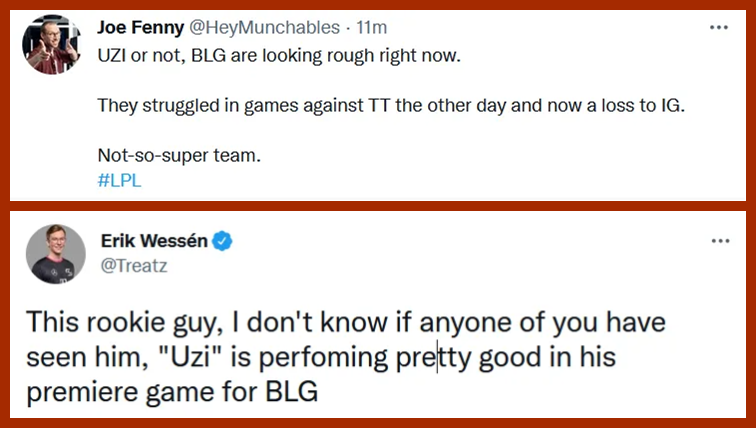The width and height of the screenshot is (756, 428).
Task: Click the line about struggling against TT
Action: (390, 105)
